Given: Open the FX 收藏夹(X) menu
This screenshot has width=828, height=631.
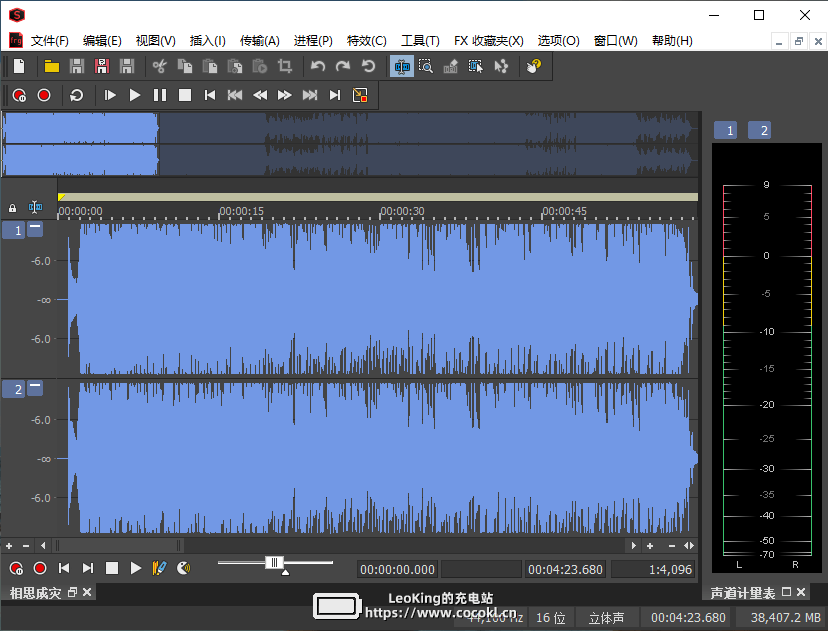Looking at the screenshot, I should (x=488, y=41).
